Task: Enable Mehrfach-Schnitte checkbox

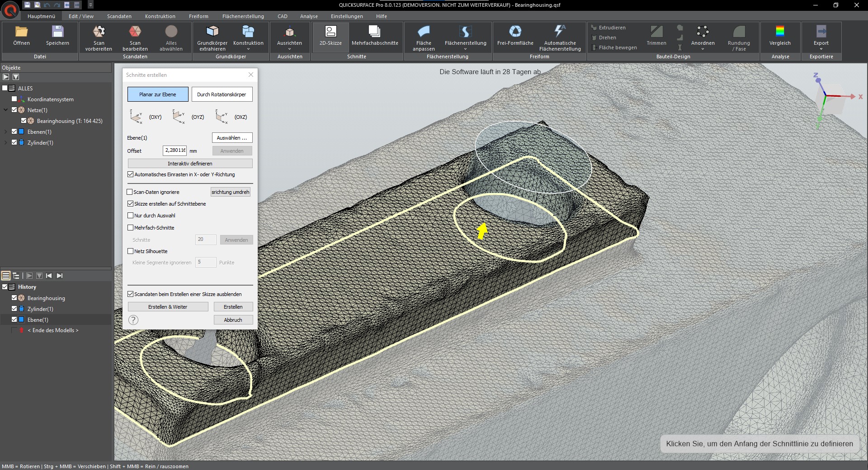Action: 131,228
